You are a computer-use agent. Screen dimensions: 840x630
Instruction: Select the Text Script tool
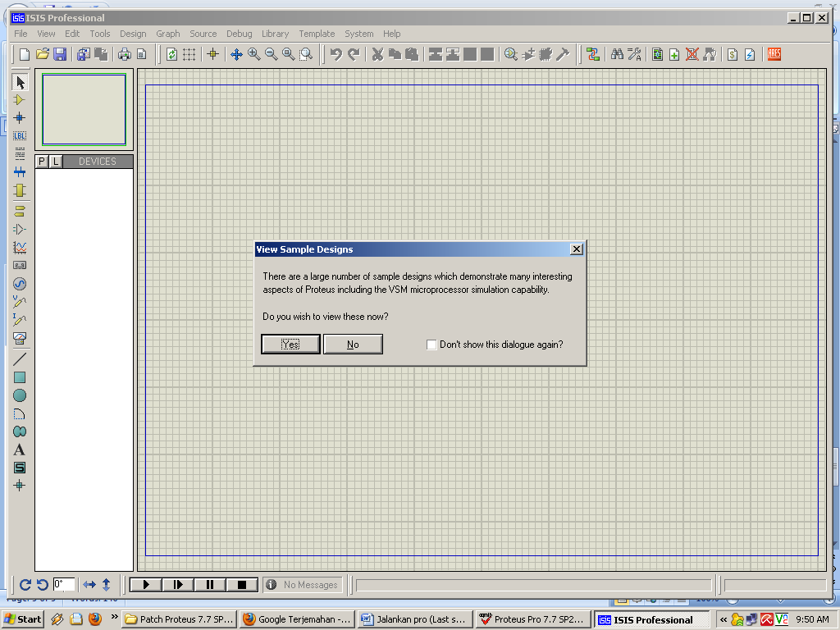[20, 153]
